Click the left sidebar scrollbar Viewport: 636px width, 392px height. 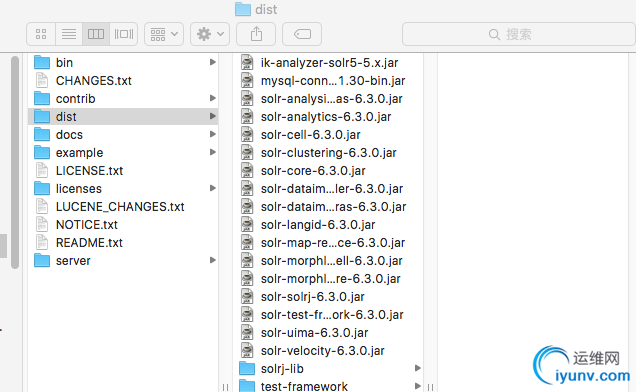[x=15, y=162]
